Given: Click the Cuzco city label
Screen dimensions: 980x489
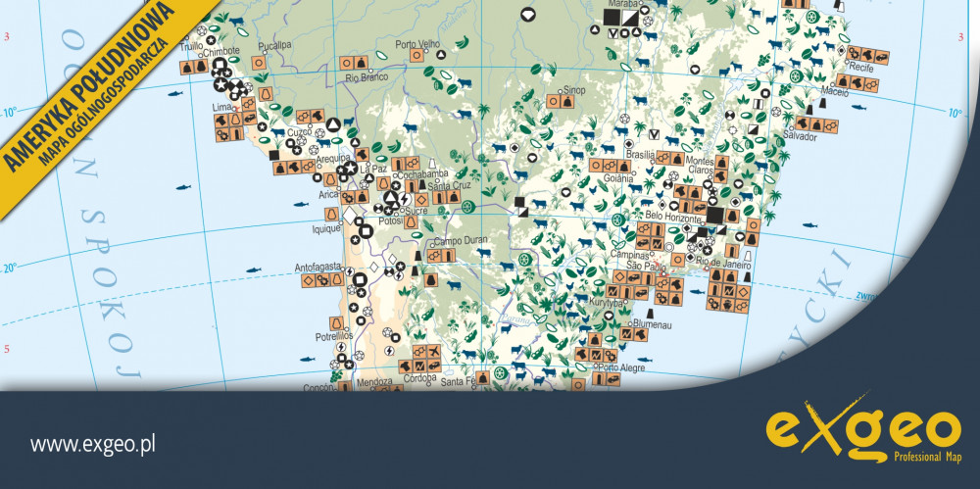Looking at the screenshot, I should pyautogui.click(x=298, y=132).
